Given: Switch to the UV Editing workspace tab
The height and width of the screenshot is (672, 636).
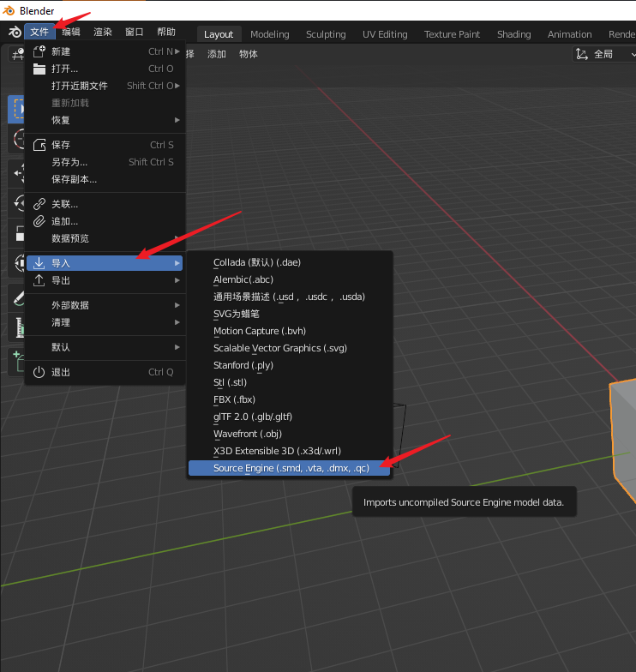Looking at the screenshot, I should pos(385,34).
